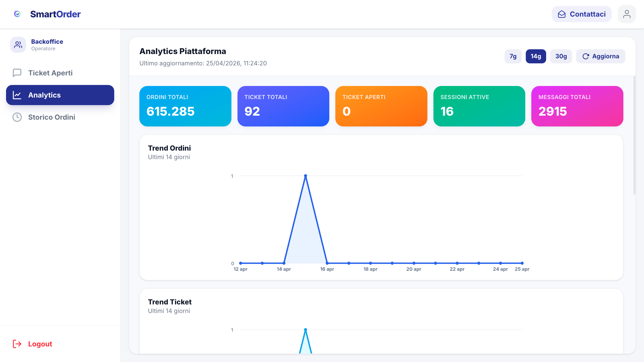Screen dimensions: 644x362
Task: Click the 14 apr point in Trend Ordini
Action: (x=284, y=263)
